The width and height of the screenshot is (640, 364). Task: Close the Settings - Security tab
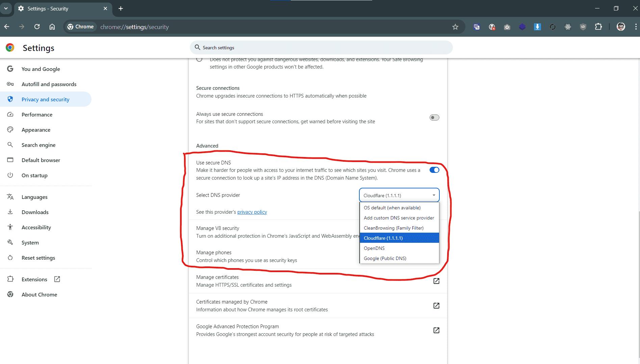[105, 8]
